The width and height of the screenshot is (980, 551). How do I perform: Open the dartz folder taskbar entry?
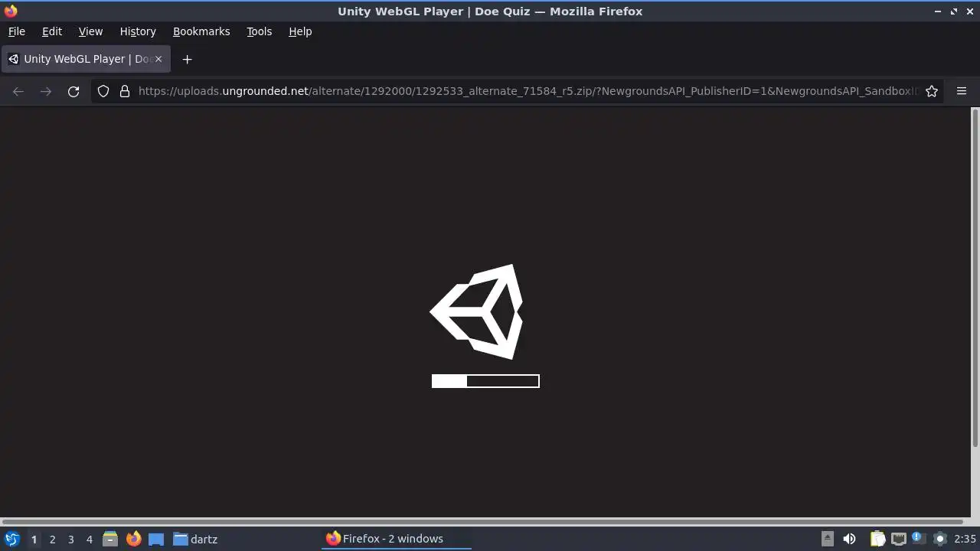coord(195,539)
